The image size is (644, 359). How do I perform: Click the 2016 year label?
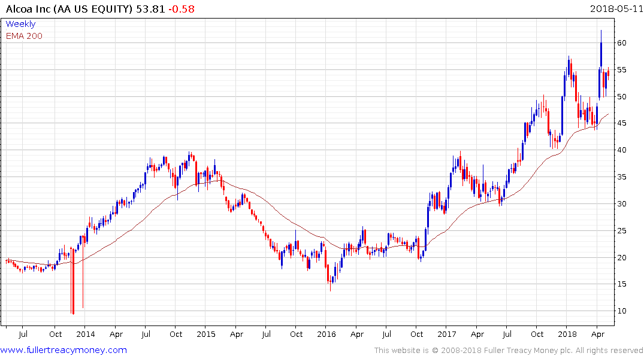click(326, 334)
